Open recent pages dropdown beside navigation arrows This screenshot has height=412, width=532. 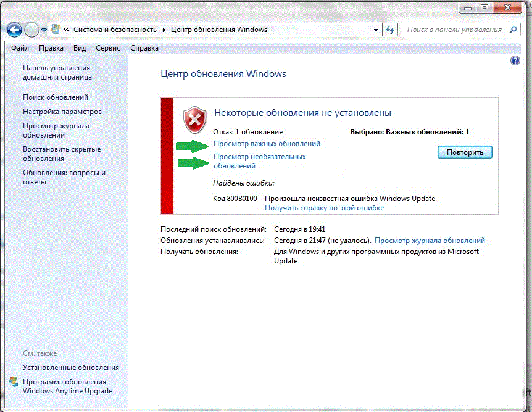44,30
